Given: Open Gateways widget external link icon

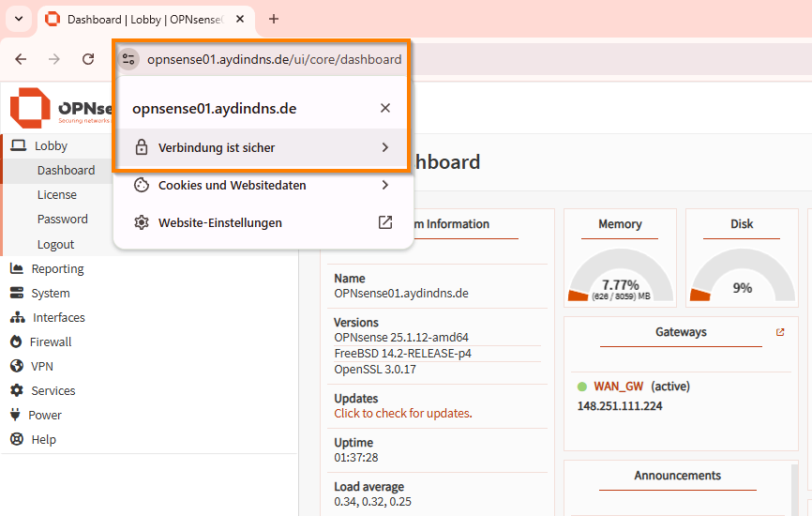Looking at the screenshot, I should pyautogui.click(x=780, y=332).
